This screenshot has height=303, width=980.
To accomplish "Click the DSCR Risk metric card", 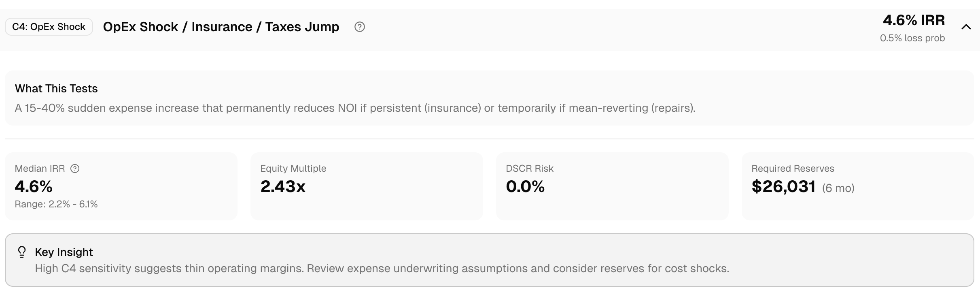I will [x=612, y=186].
